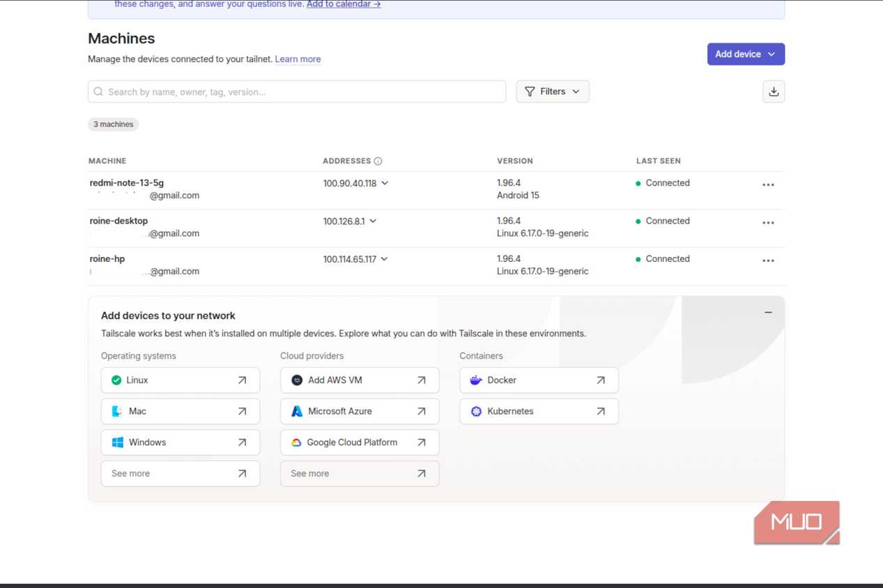Click the Kubernetes container button
The image size is (883, 588).
click(x=539, y=411)
